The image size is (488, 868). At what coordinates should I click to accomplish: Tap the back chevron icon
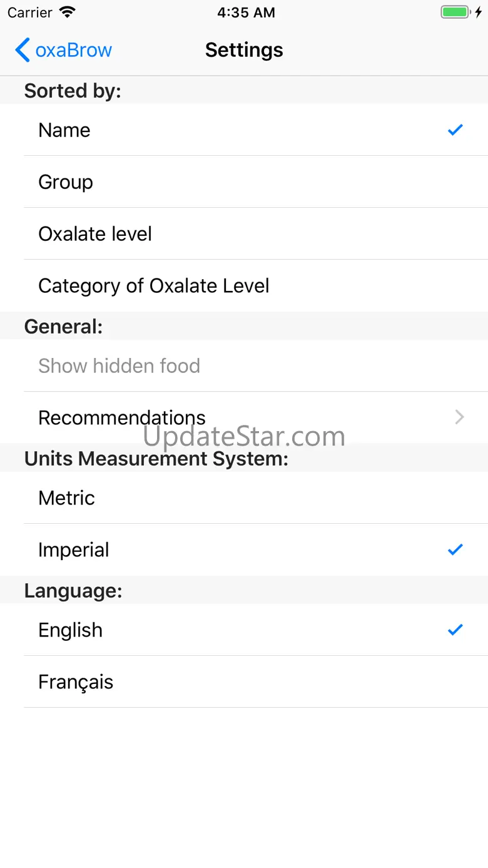[x=23, y=50]
